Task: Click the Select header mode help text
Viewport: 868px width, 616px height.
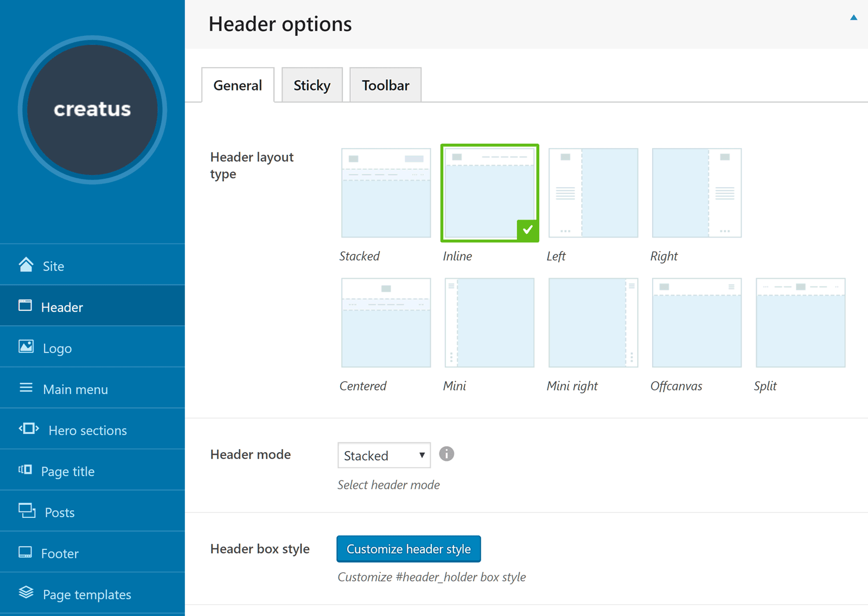Action: tap(389, 485)
